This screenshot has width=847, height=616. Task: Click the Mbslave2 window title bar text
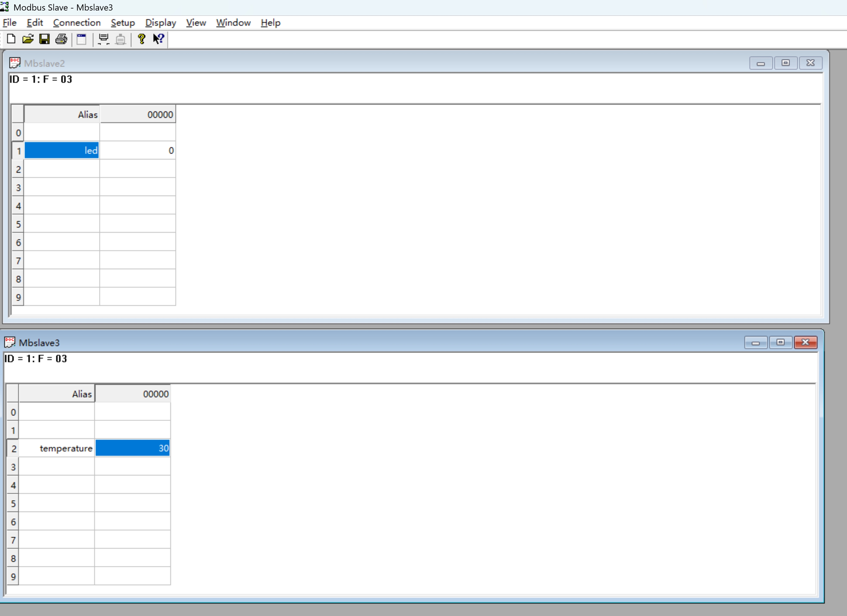click(x=44, y=63)
